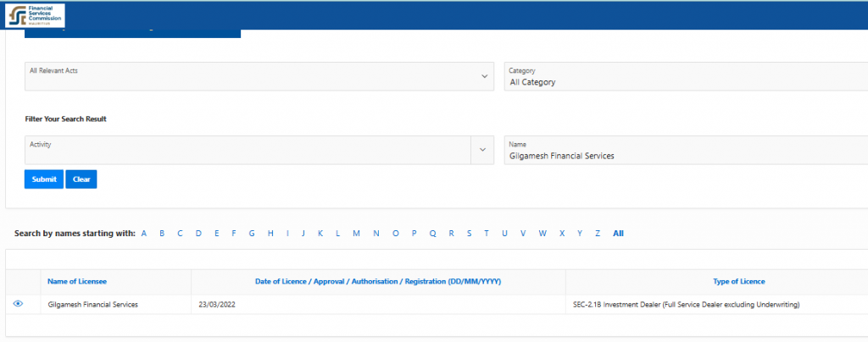Filter names starting with A
This screenshot has height=342, width=868.
[144, 233]
